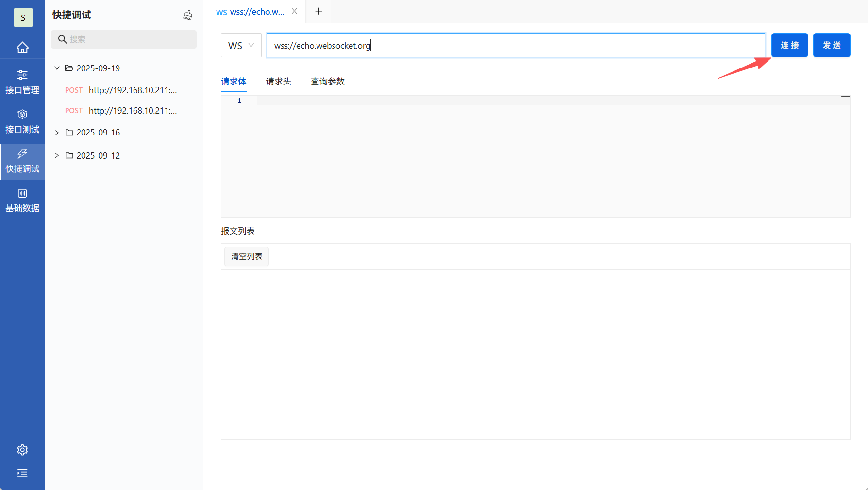Click the S avatar at top left

pyautogui.click(x=23, y=17)
